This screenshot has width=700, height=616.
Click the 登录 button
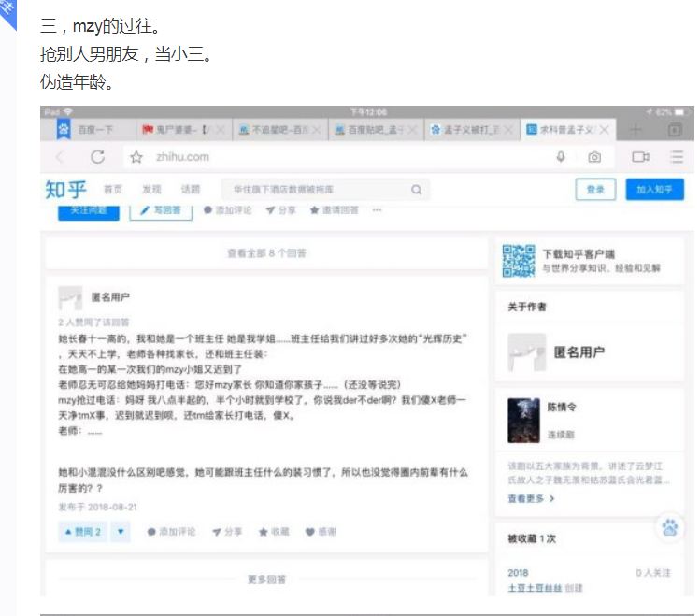tap(595, 190)
